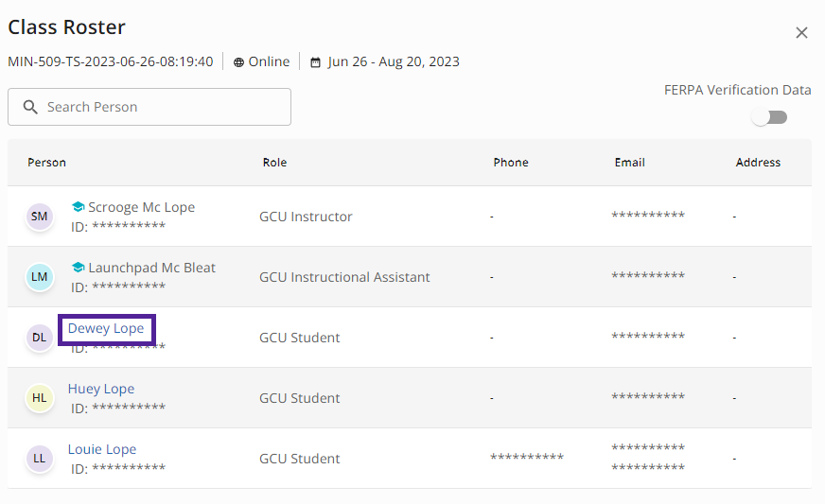825x504 pixels.
Task: Click graduation cap icon beside Scrooge Mc Lope
Action: (x=78, y=207)
